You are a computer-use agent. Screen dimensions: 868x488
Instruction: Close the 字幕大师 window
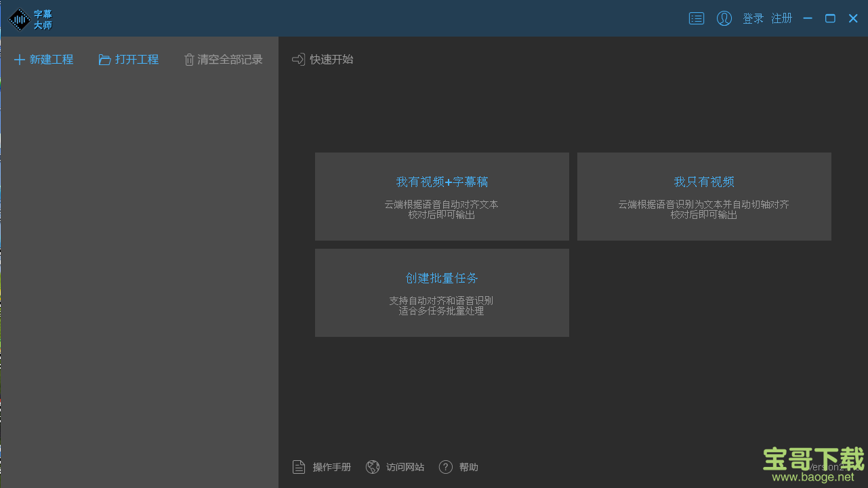tap(853, 18)
